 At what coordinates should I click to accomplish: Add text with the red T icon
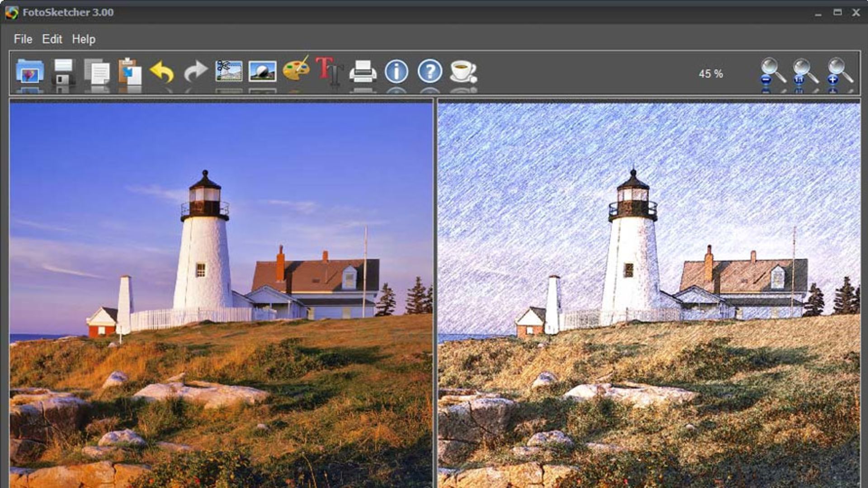pos(329,70)
